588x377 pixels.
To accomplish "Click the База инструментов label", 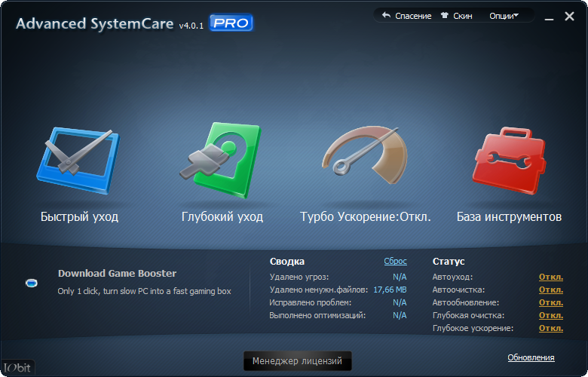I will coord(509,217).
